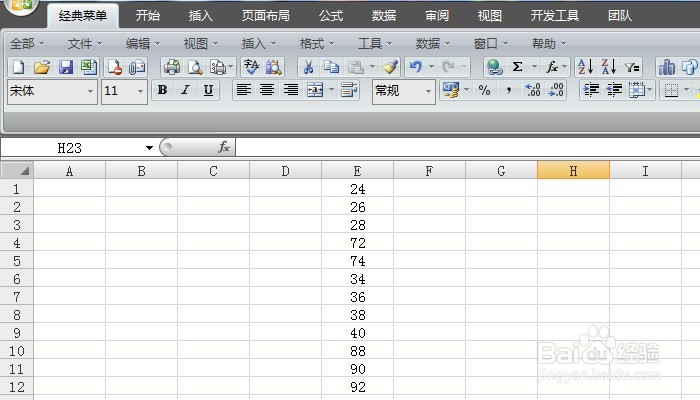The image size is (700, 400).
Task: Decrease the decimal places
Action: tap(556, 91)
